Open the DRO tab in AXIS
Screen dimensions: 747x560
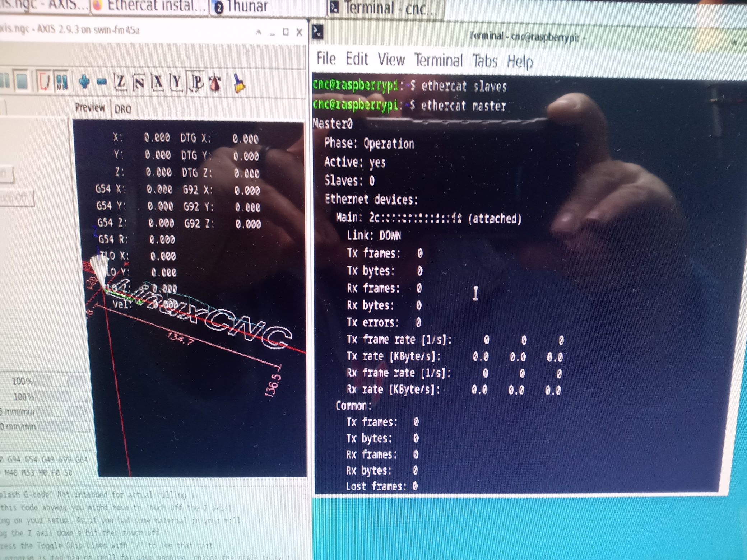tap(123, 109)
